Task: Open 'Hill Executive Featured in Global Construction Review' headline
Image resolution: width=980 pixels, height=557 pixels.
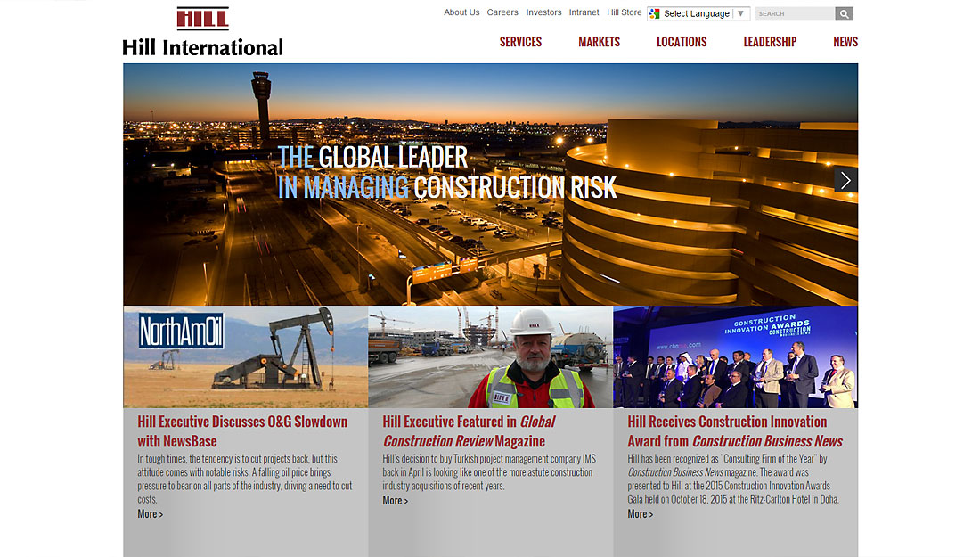Action: point(469,431)
